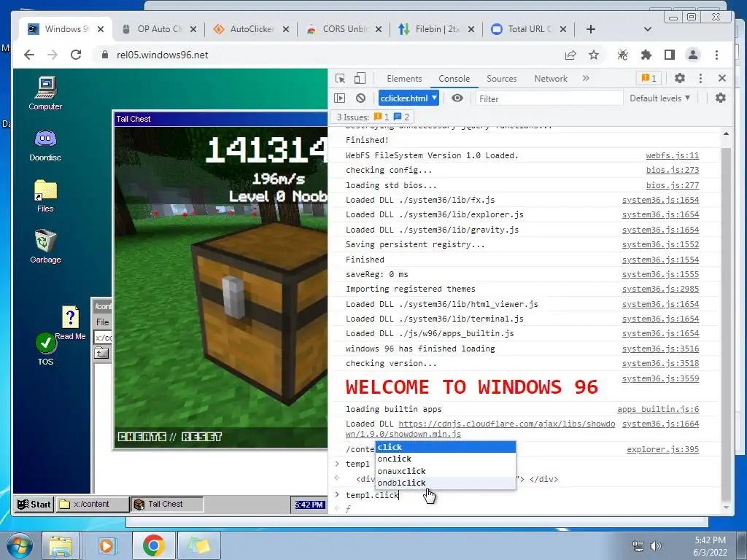Image resolution: width=747 pixels, height=560 pixels.
Task: Open the Doordisc desktop icon
Action: [45, 145]
